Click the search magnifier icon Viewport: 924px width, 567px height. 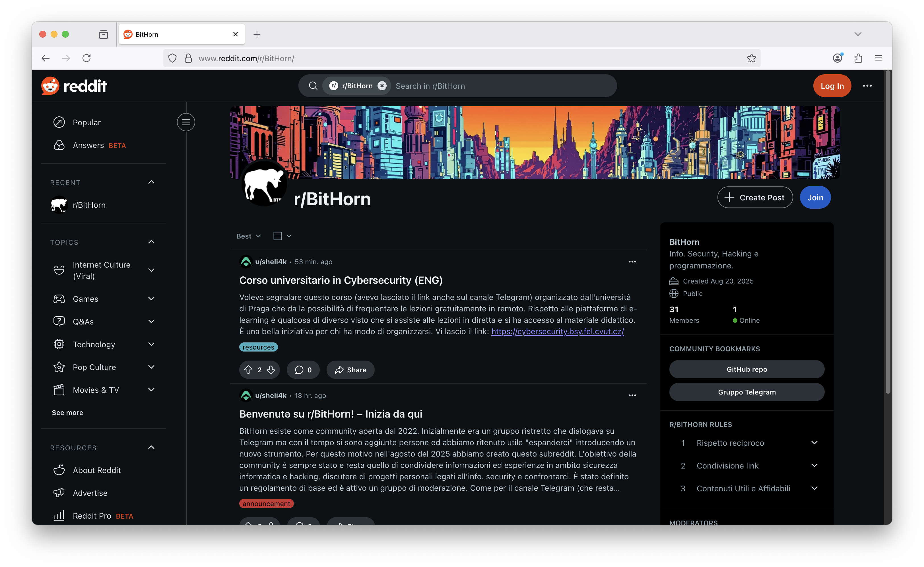tap(313, 86)
